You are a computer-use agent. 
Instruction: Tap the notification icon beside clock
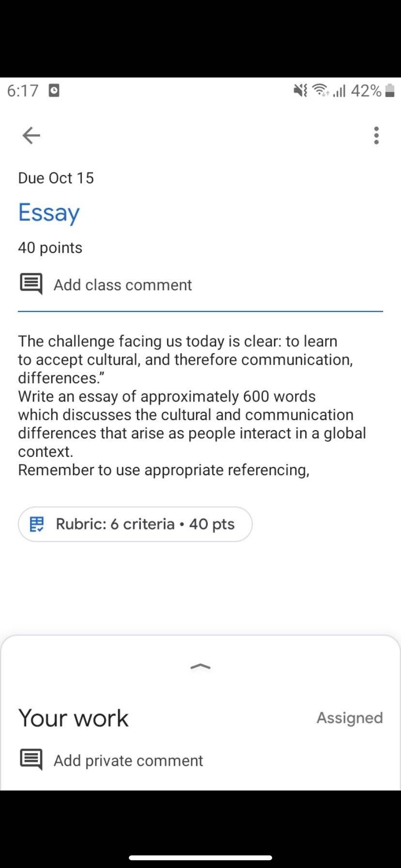click(55, 91)
